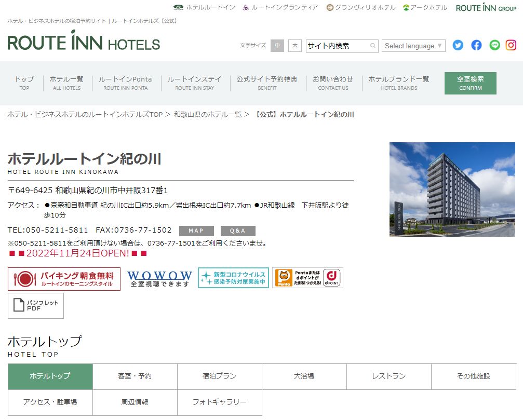Screen dimensions: 523x420
Task: Open the Facebook social icon
Action: click(476, 45)
